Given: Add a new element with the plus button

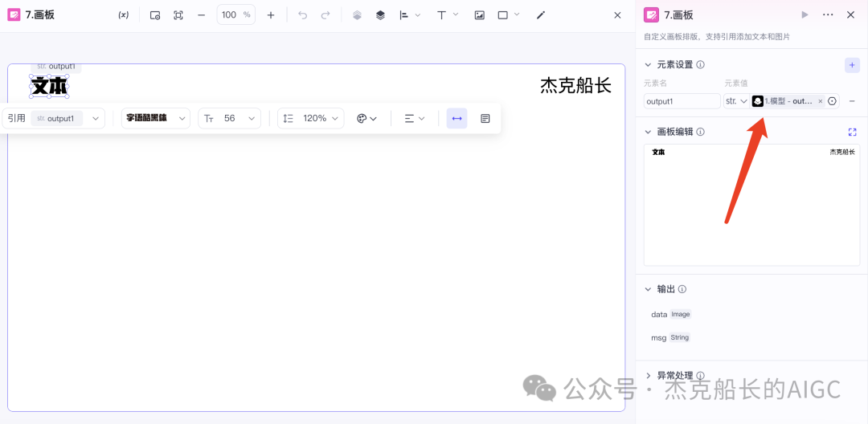Looking at the screenshot, I should (x=852, y=65).
